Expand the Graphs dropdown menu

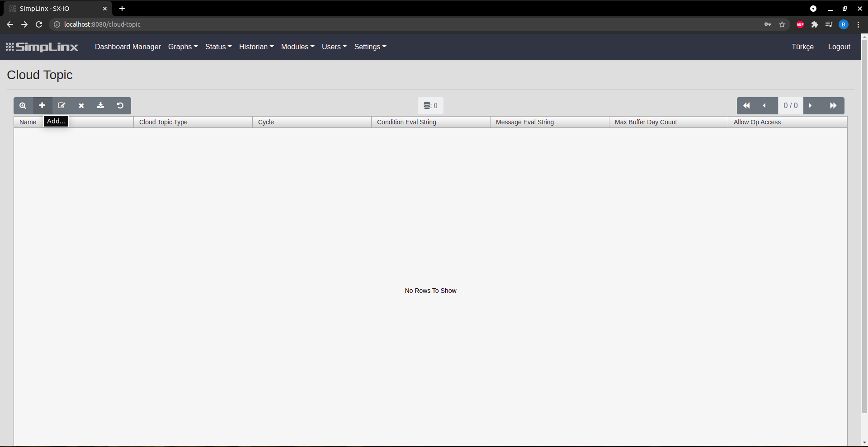pyautogui.click(x=183, y=47)
